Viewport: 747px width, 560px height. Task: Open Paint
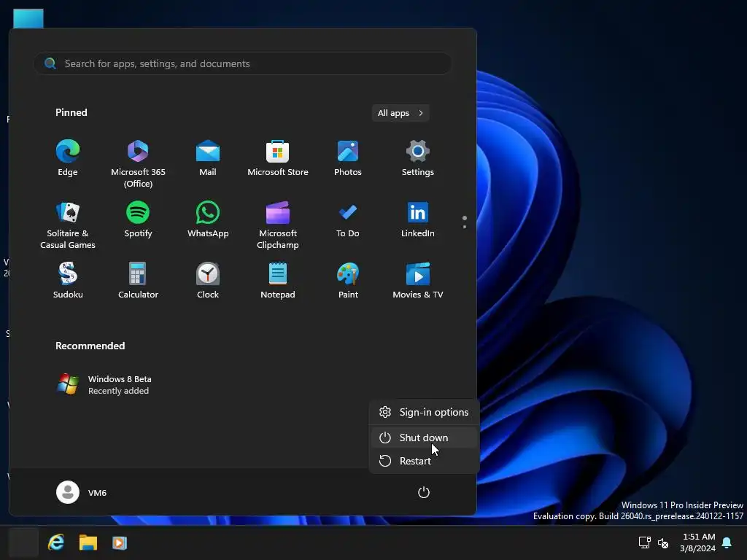(348, 281)
